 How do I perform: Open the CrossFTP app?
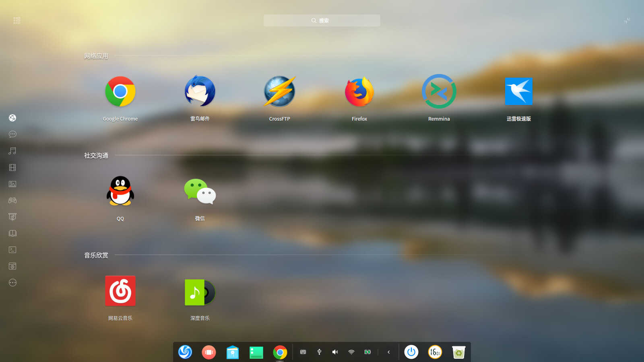point(280,92)
